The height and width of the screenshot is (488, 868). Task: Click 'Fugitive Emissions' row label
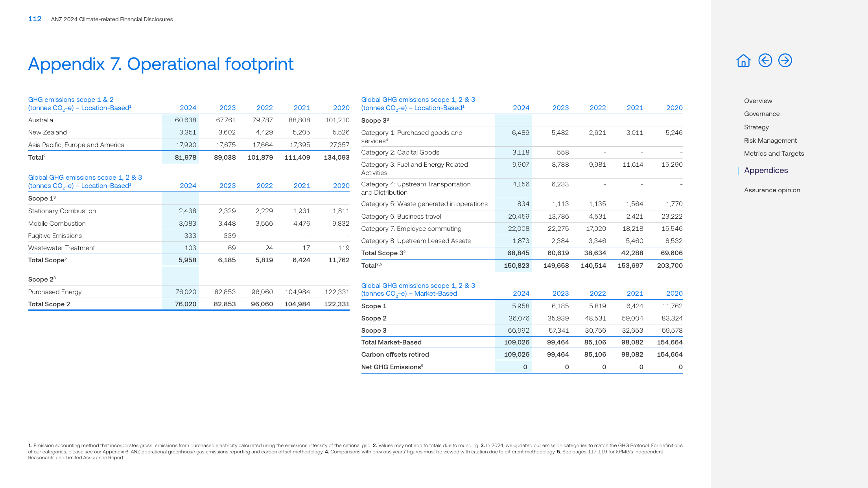[x=55, y=236]
